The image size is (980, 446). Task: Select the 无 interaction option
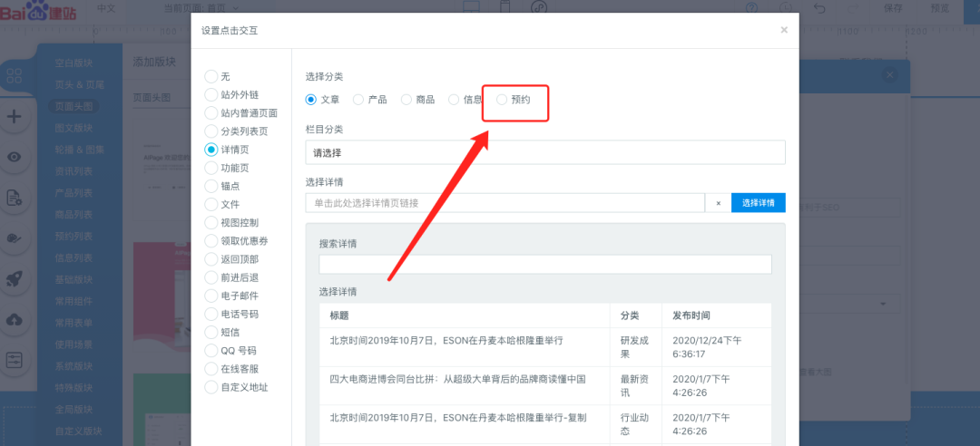tap(211, 77)
